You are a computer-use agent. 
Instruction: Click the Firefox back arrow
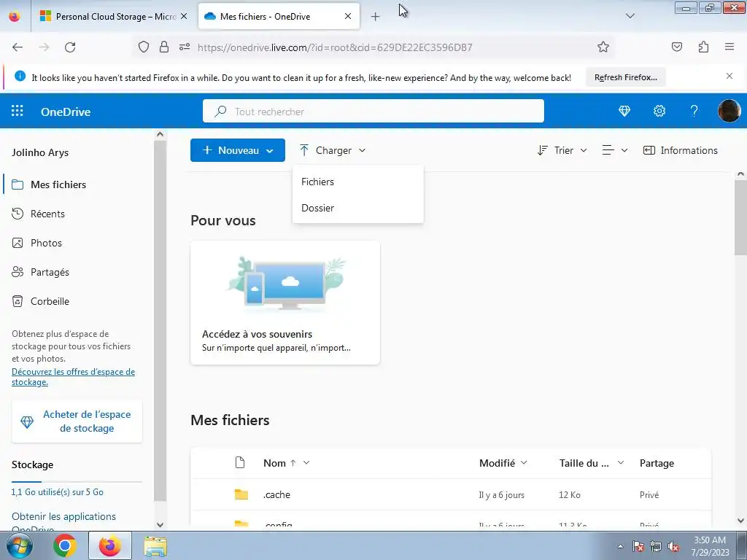click(18, 47)
